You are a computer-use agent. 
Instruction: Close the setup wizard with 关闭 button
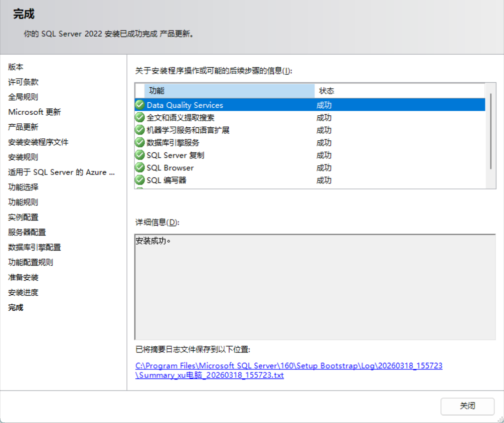click(467, 406)
